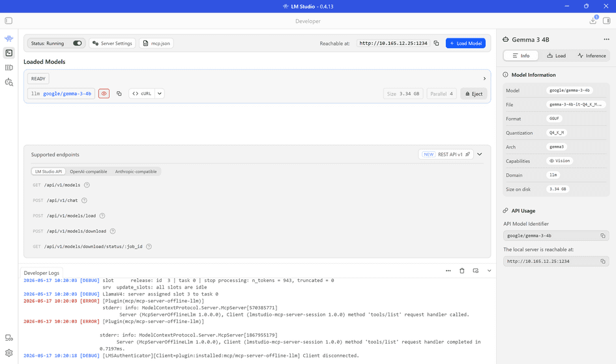Toggle the vision eye icon for gemma-3-4b
The height and width of the screenshot is (364, 616).
pos(104,94)
